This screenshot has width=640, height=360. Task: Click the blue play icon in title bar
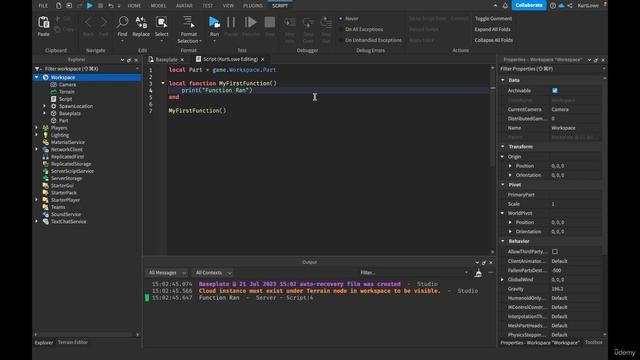(x=90, y=6)
